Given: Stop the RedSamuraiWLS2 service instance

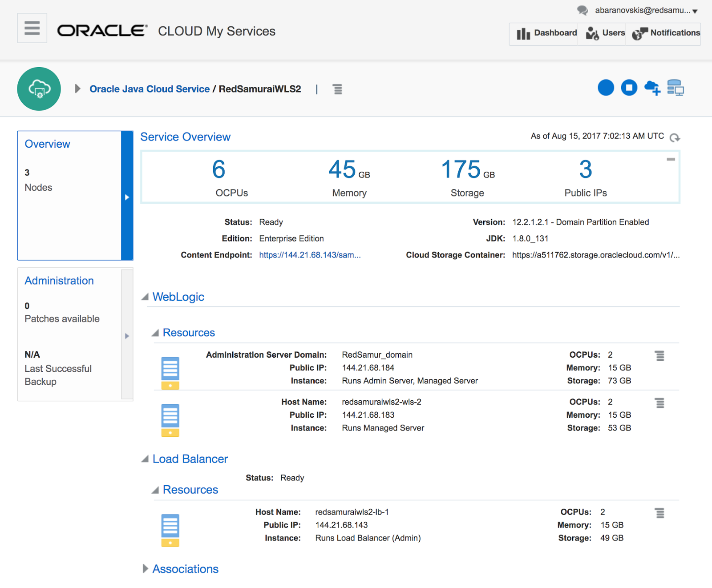Looking at the screenshot, I should (x=629, y=88).
